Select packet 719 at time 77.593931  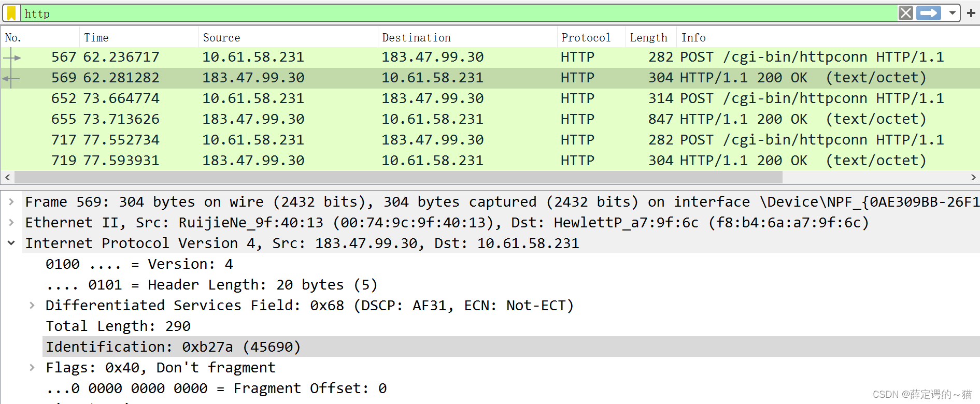pos(490,161)
